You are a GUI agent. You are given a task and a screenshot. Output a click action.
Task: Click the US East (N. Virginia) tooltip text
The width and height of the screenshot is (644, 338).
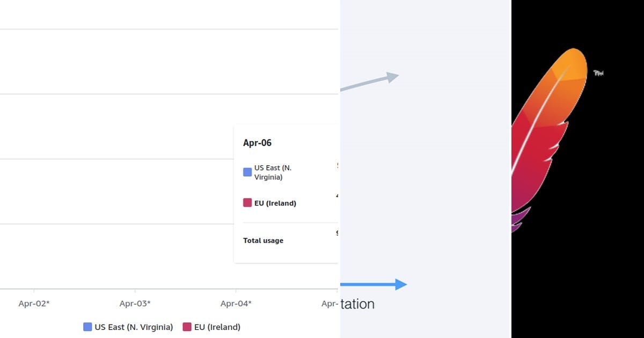coord(273,172)
